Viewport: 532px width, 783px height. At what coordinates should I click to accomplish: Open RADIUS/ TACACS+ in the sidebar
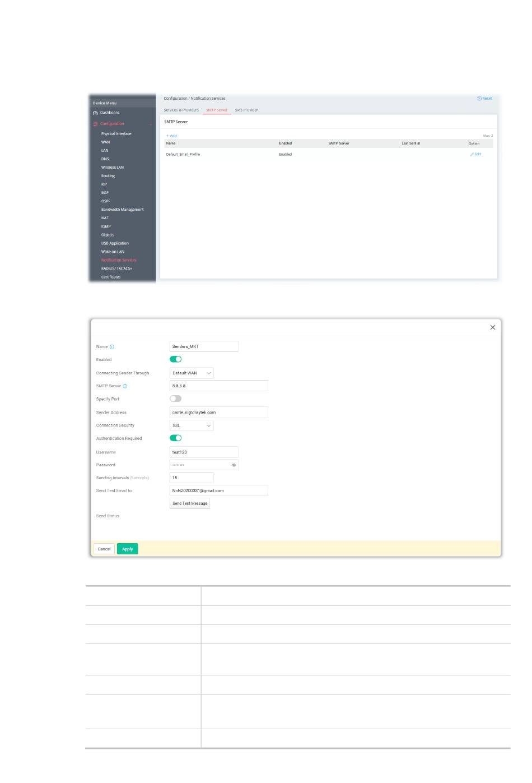pyautogui.click(x=116, y=268)
